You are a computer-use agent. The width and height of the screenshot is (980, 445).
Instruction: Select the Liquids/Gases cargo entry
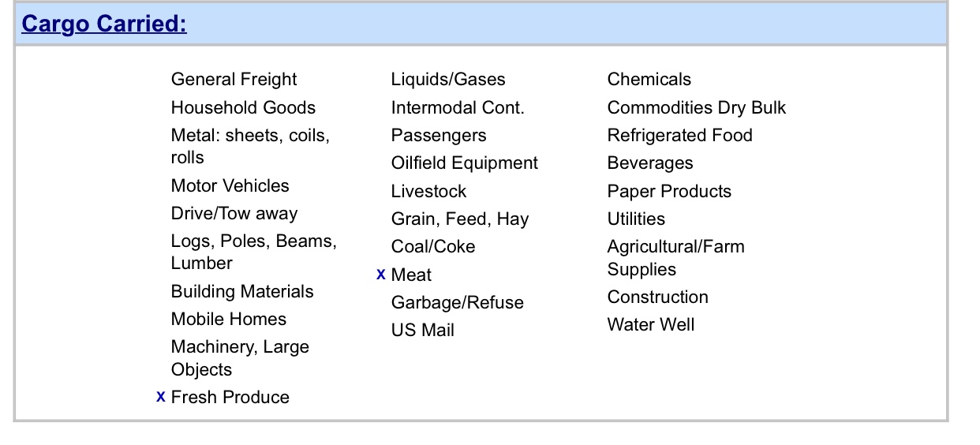448,80
